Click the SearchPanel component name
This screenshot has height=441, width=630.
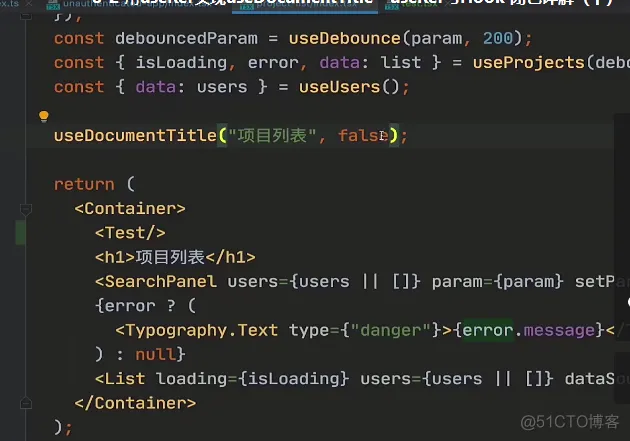pos(161,282)
